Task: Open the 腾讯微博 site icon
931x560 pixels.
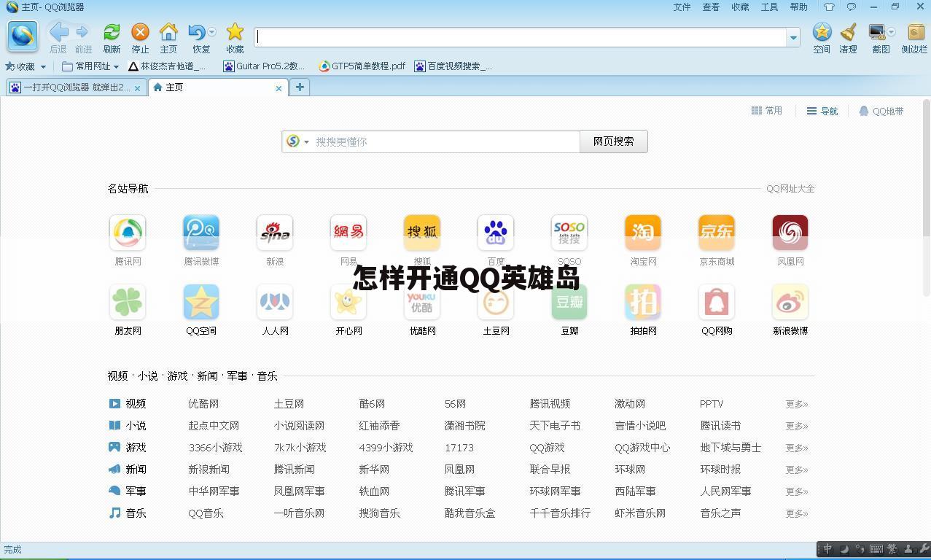Action: [201, 233]
